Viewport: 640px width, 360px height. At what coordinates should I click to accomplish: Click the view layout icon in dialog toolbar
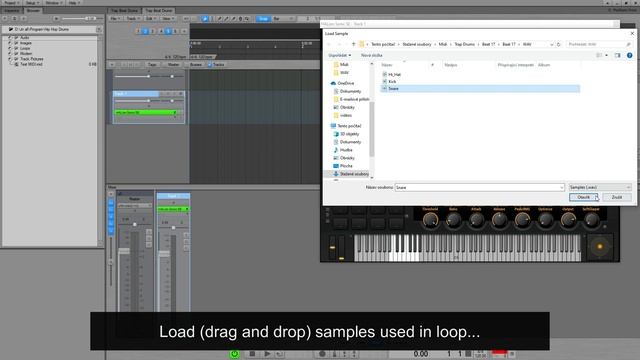(599, 55)
